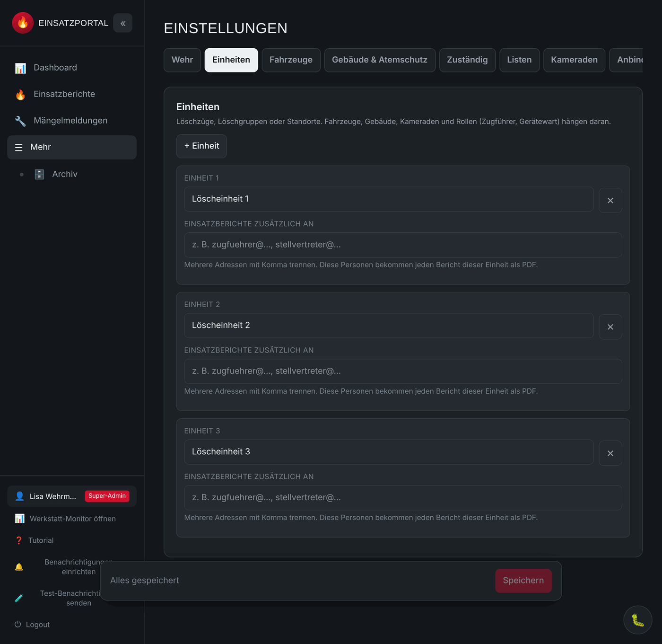Collapse the Mehr menu section
The image size is (662, 644).
(x=72, y=147)
